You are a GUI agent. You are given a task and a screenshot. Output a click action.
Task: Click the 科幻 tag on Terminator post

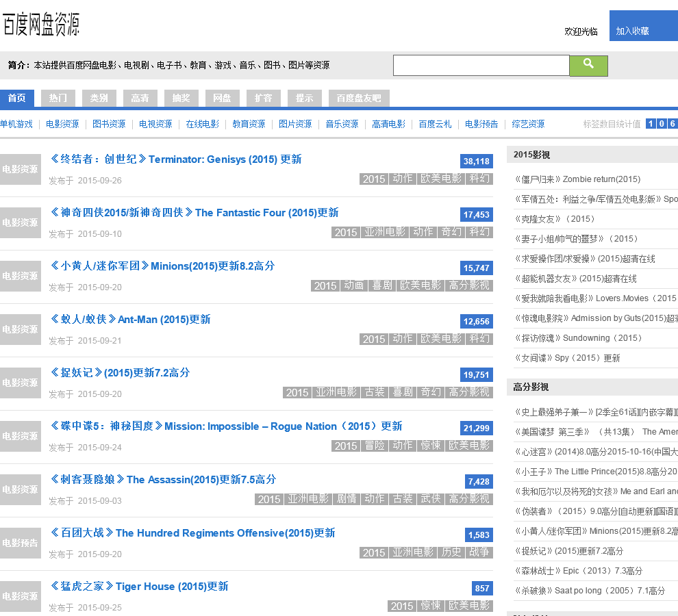tap(479, 179)
